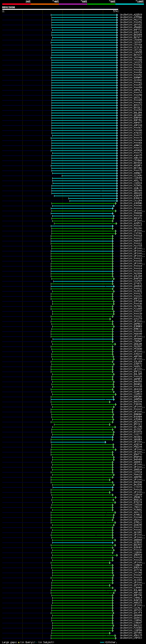Select hit label UniRef100_Q0DI31
Screen dimensions: 146x644
click(x=131, y=32)
